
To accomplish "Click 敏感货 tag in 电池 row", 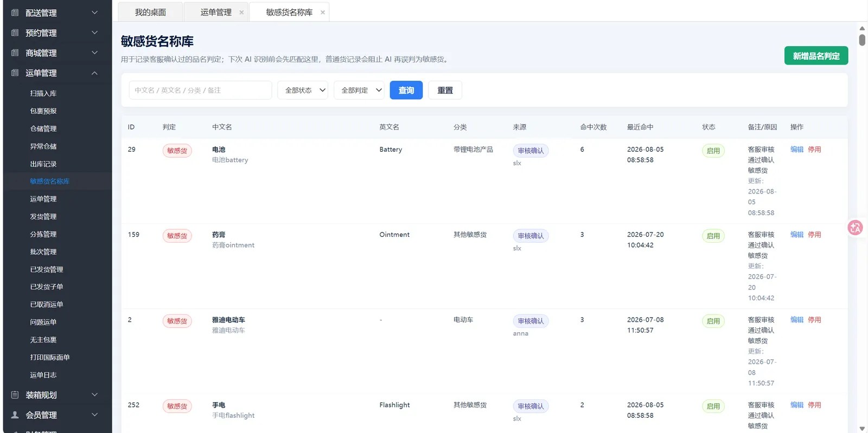I will (177, 151).
